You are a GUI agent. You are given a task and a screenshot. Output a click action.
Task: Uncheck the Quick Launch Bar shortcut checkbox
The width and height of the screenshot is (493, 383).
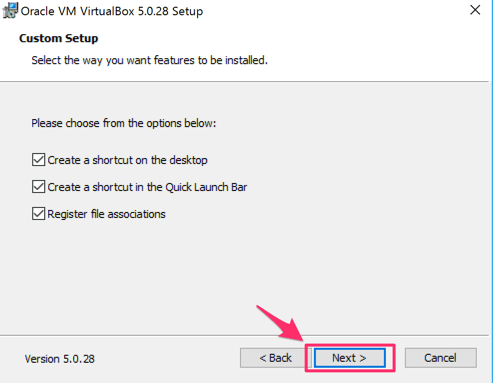38,187
